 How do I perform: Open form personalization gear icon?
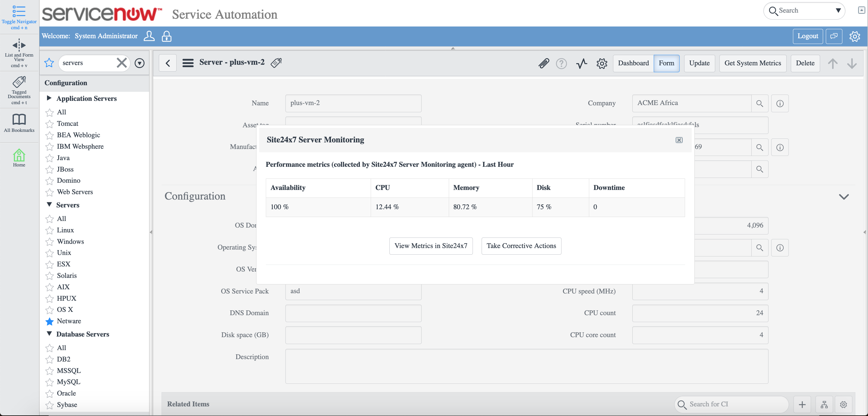click(x=602, y=63)
